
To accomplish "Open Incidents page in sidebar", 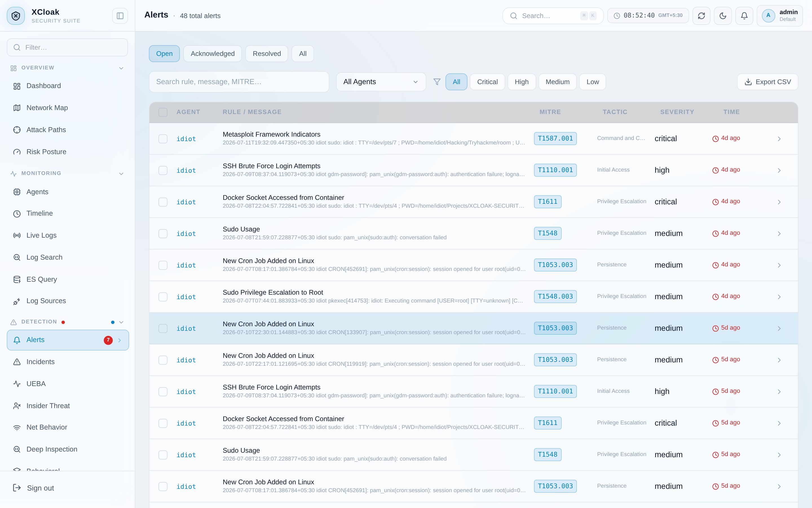I will (x=67, y=362).
